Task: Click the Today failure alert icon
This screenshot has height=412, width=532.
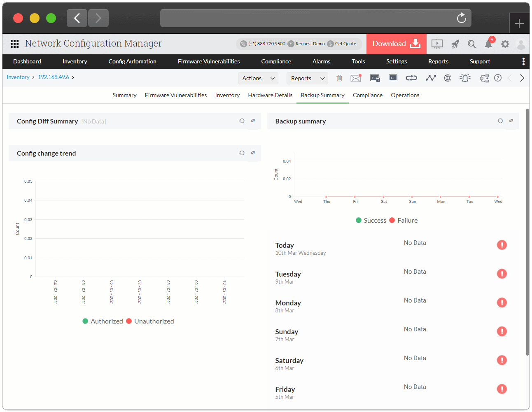Action: click(502, 245)
